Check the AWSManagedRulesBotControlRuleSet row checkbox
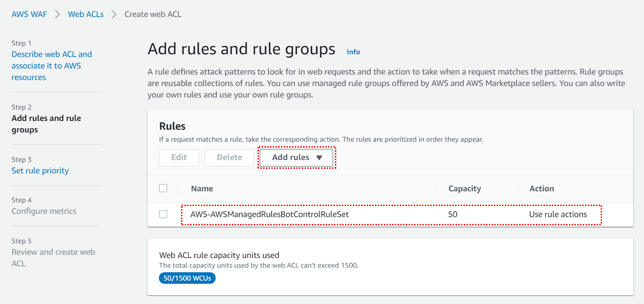This screenshot has width=644, height=304. pos(163,214)
